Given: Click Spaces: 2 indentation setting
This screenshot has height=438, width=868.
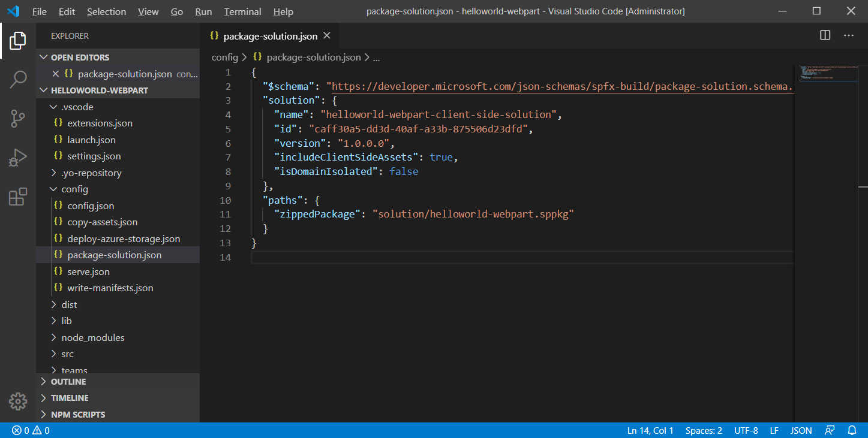Looking at the screenshot, I should click(704, 430).
